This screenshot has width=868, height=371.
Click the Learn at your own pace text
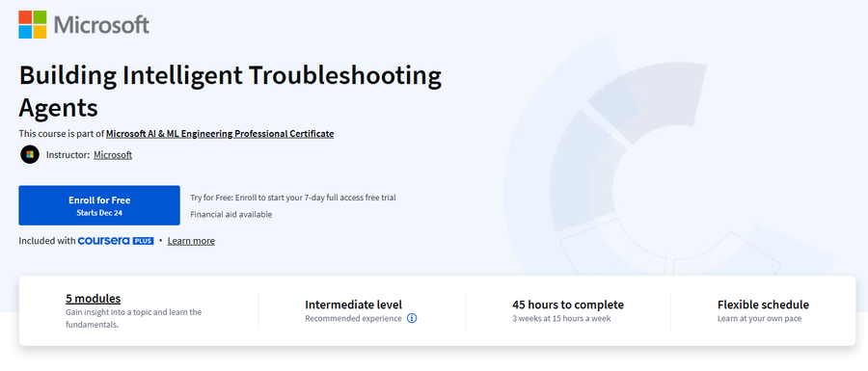[x=760, y=318]
